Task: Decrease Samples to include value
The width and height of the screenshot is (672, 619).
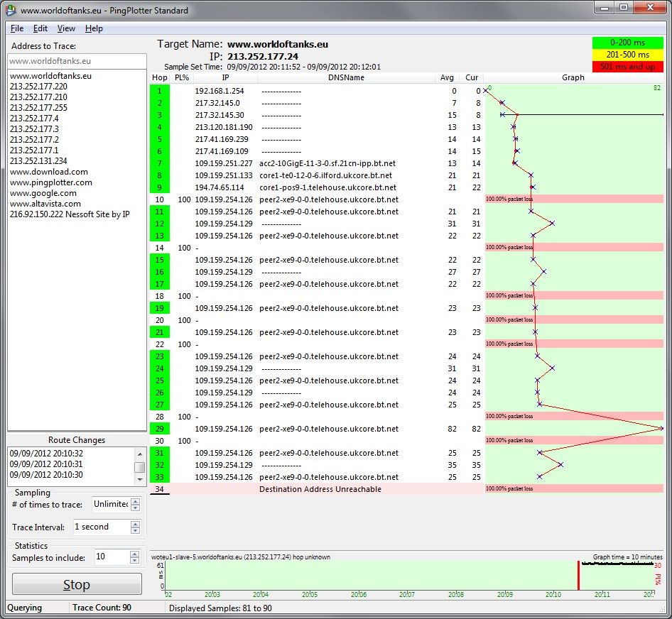Action: coord(134,560)
